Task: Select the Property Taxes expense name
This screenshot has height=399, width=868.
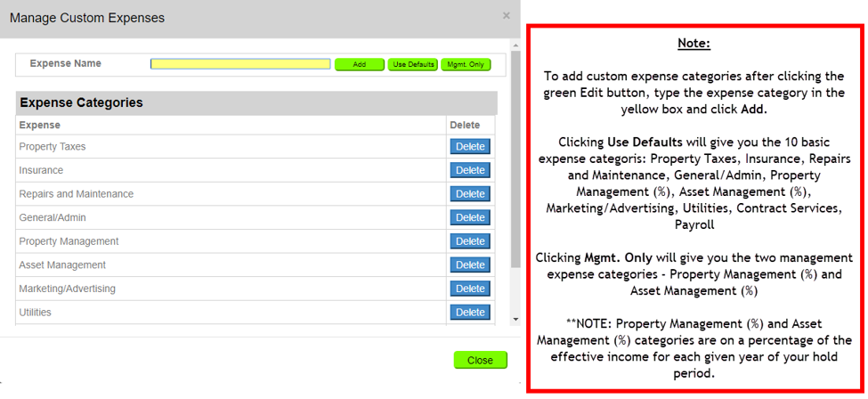Action: coord(53,147)
